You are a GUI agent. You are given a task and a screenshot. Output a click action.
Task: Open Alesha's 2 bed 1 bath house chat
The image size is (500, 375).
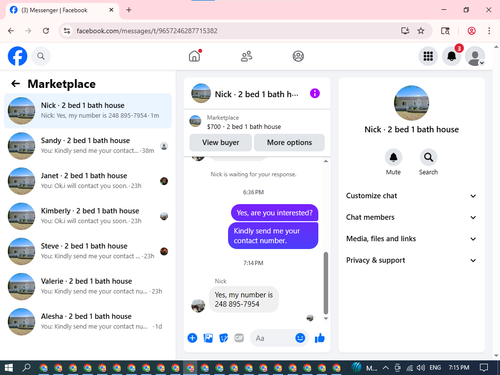[88, 322]
